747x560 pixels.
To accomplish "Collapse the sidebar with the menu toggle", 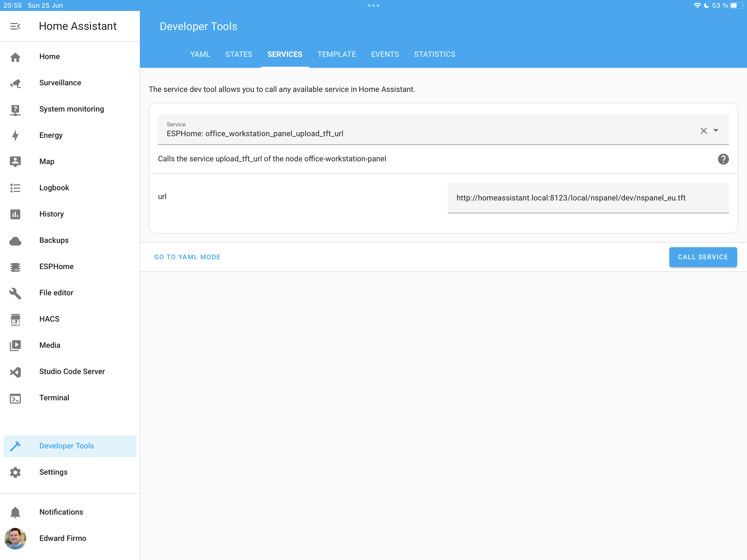I will (x=15, y=26).
